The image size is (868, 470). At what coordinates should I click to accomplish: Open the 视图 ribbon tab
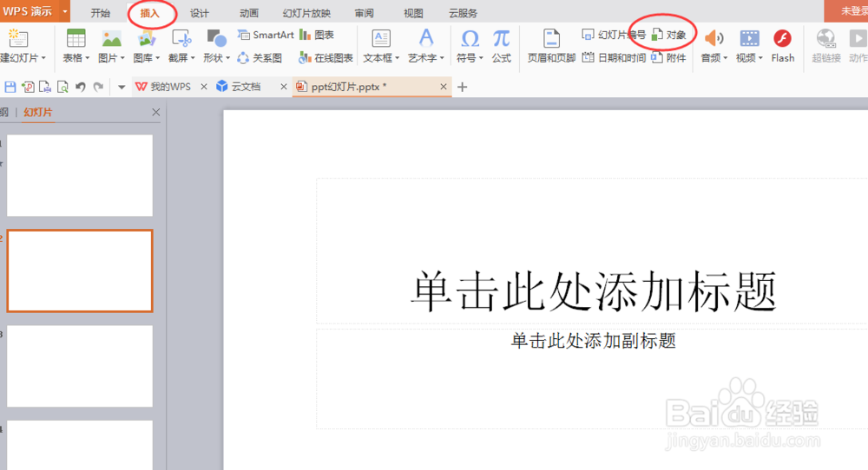[413, 13]
